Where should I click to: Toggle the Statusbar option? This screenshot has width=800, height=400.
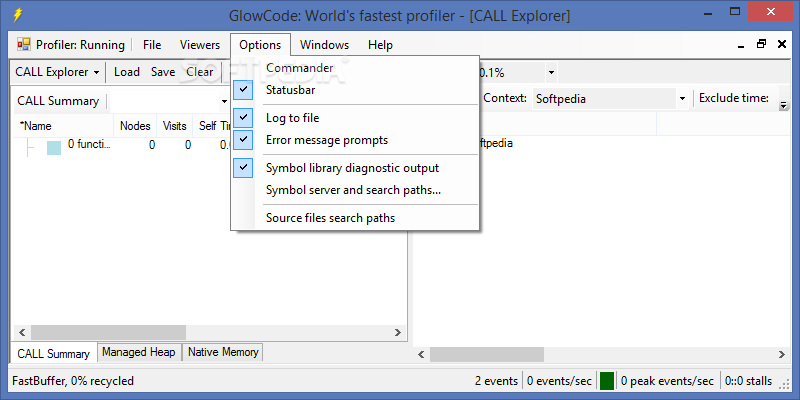pyautogui.click(x=355, y=90)
